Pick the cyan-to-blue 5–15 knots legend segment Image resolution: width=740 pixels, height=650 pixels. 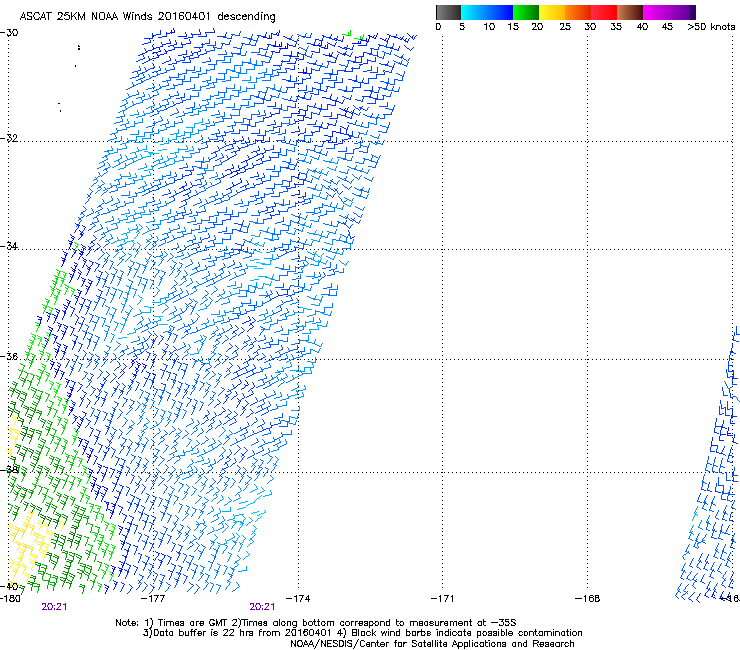click(x=487, y=12)
